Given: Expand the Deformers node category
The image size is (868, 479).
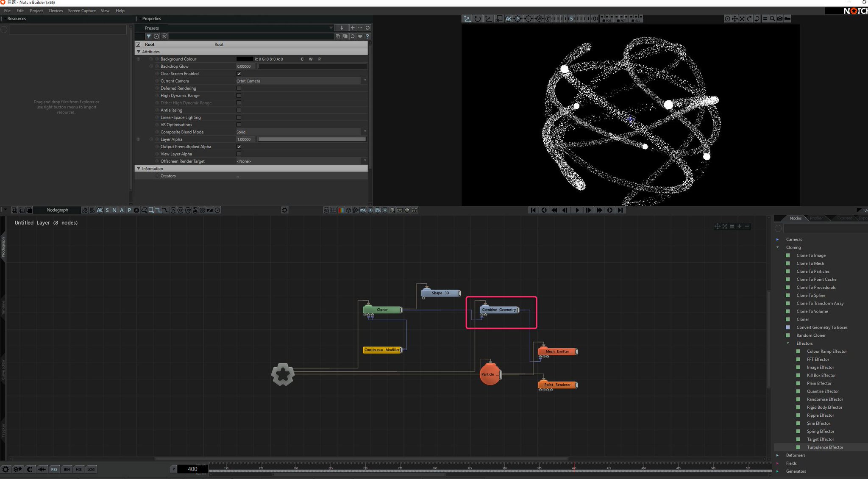Looking at the screenshot, I should pos(778,455).
